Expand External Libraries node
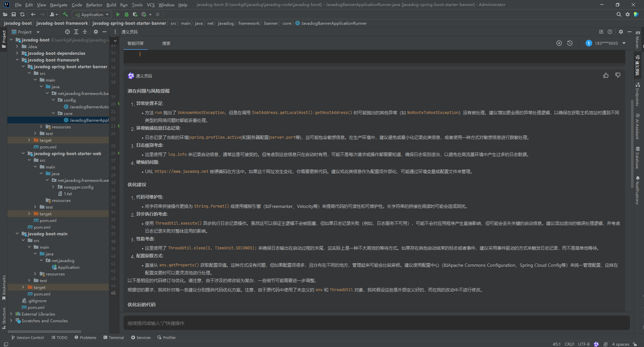Screen dimensions: 644x347 click(11, 314)
